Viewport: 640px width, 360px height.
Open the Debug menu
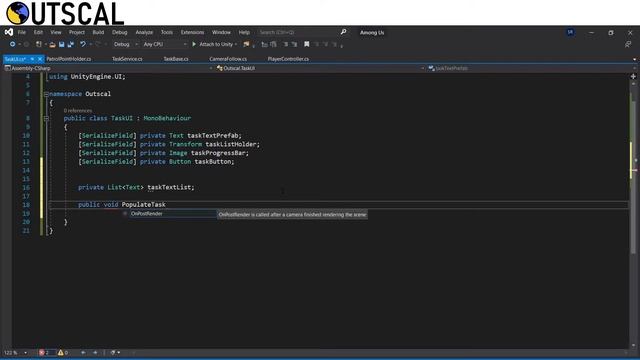[120, 32]
